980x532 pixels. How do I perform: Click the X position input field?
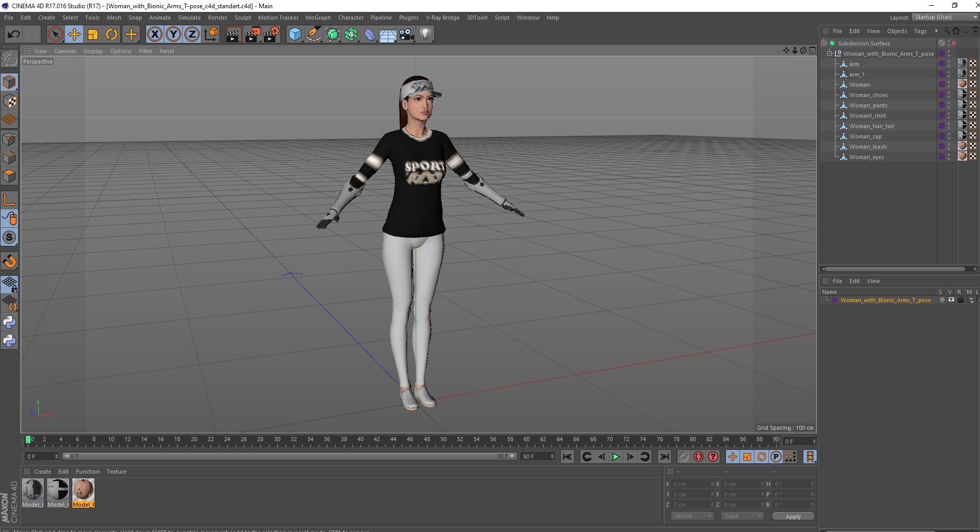[x=693, y=484]
